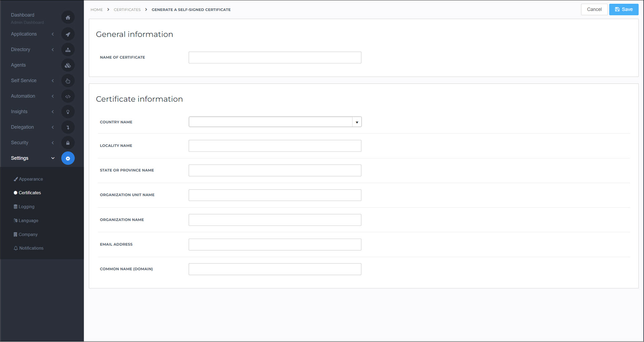Image resolution: width=644 pixels, height=342 pixels.
Task: Click the Insights lightbulb icon
Action: (x=68, y=112)
